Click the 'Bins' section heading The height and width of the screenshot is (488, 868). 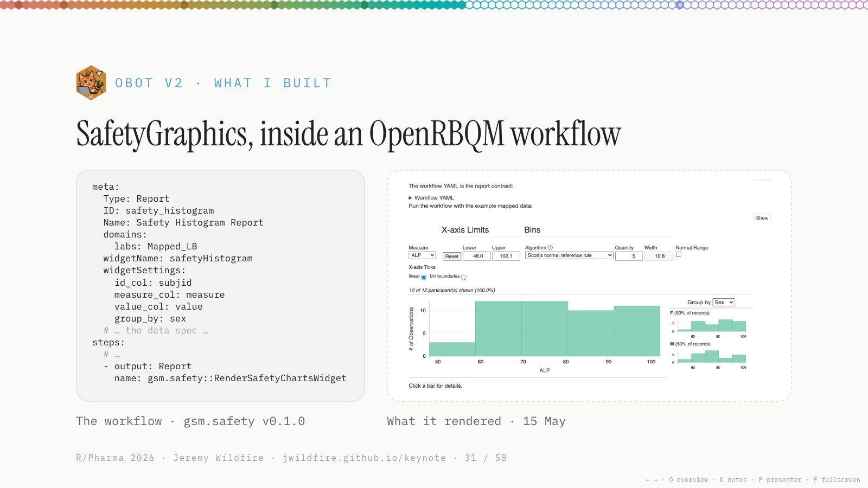(x=532, y=230)
